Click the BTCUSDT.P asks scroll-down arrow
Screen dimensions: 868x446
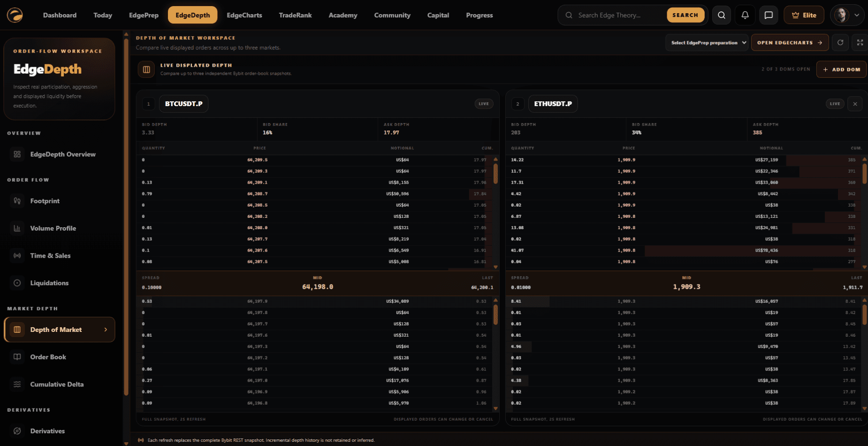(495, 267)
